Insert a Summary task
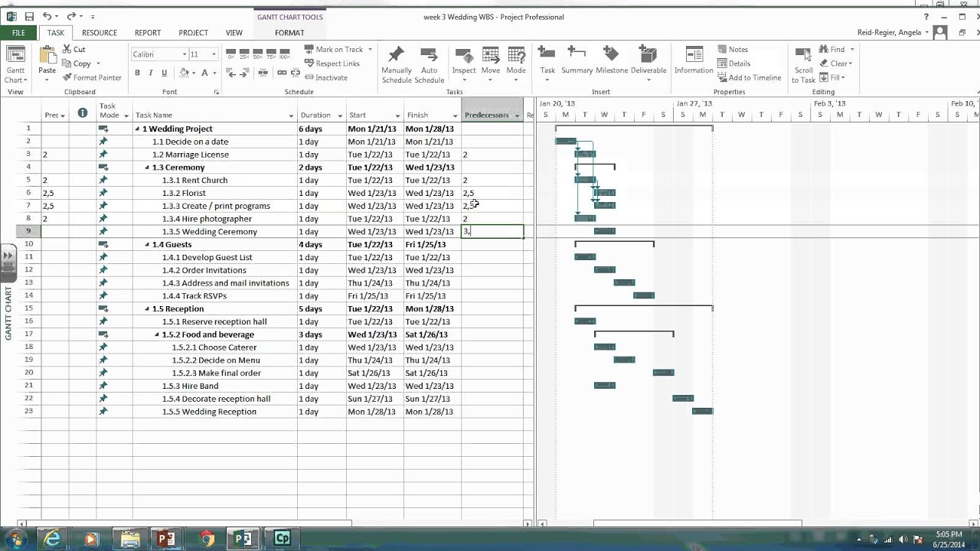The height and width of the screenshot is (551, 980). [x=577, y=61]
